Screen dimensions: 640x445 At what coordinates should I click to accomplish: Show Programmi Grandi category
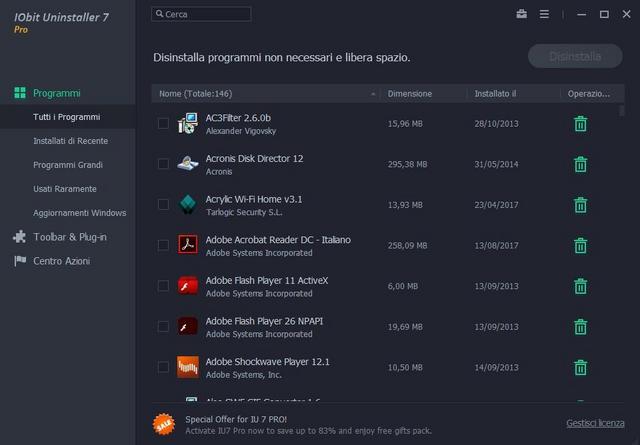point(68,165)
